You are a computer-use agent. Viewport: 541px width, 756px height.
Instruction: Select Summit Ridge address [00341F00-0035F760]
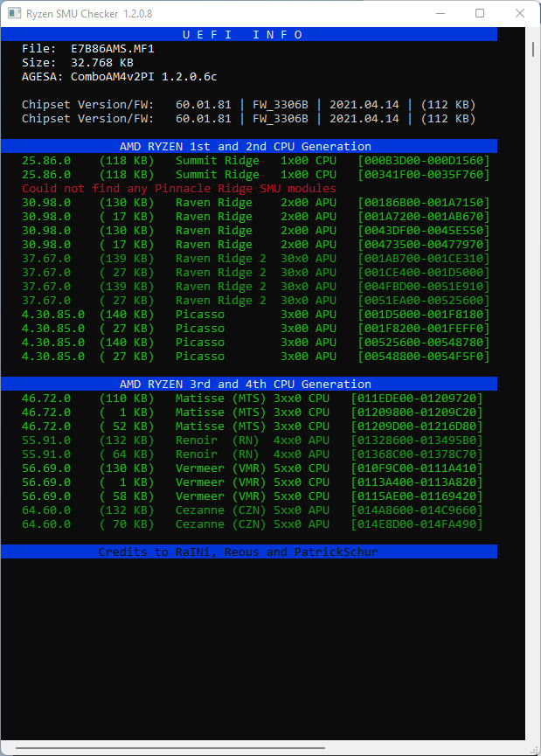(x=423, y=175)
